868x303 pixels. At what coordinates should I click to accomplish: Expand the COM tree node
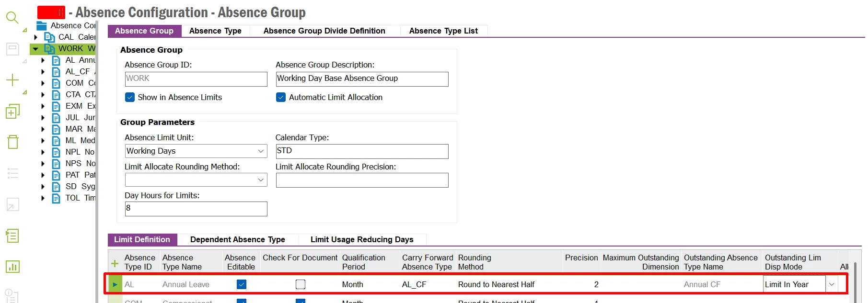43,83
